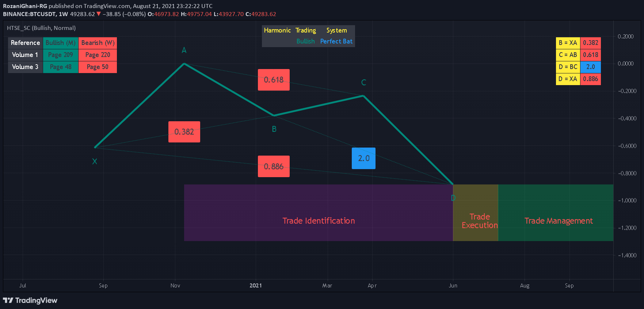This screenshot has height=309, width=644.
Task: Click the Jul label on time axis
Action: 23,286
